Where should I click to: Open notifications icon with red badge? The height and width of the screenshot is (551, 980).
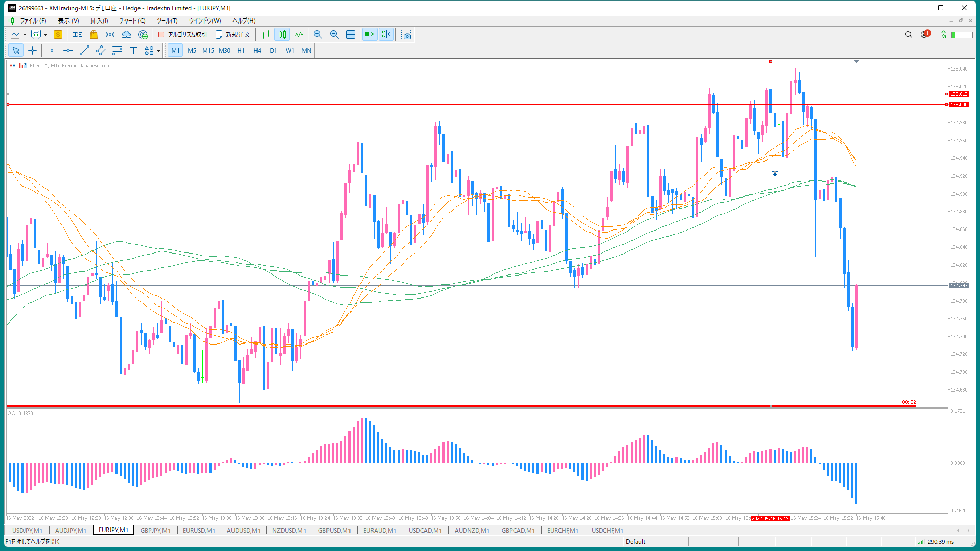pos(925,34)
